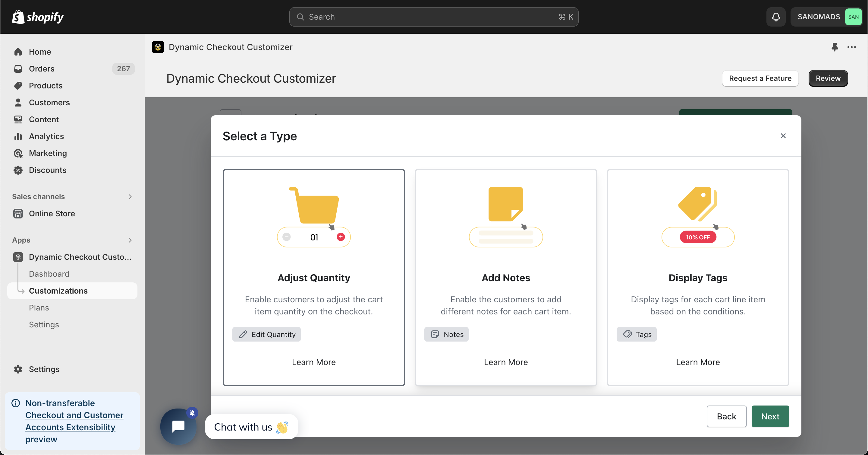
Task: Click the notifications bell icon
Action: [x=776, y=17]
